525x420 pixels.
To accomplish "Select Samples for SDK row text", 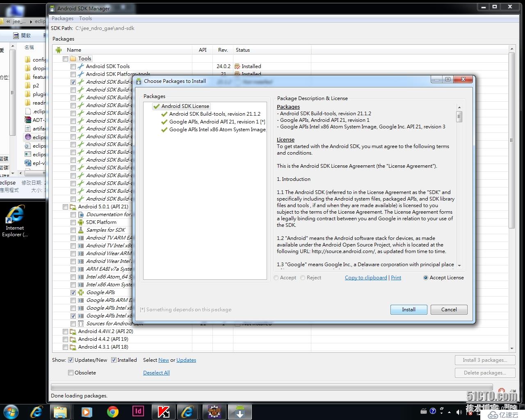I will [x=106, y=230].
